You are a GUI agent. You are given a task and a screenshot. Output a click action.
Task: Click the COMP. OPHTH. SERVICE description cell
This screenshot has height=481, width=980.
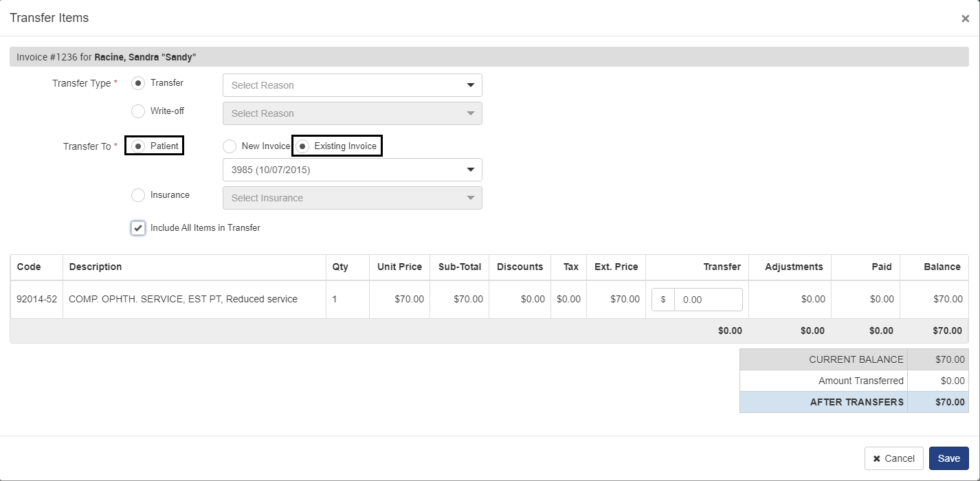[183, 300]
